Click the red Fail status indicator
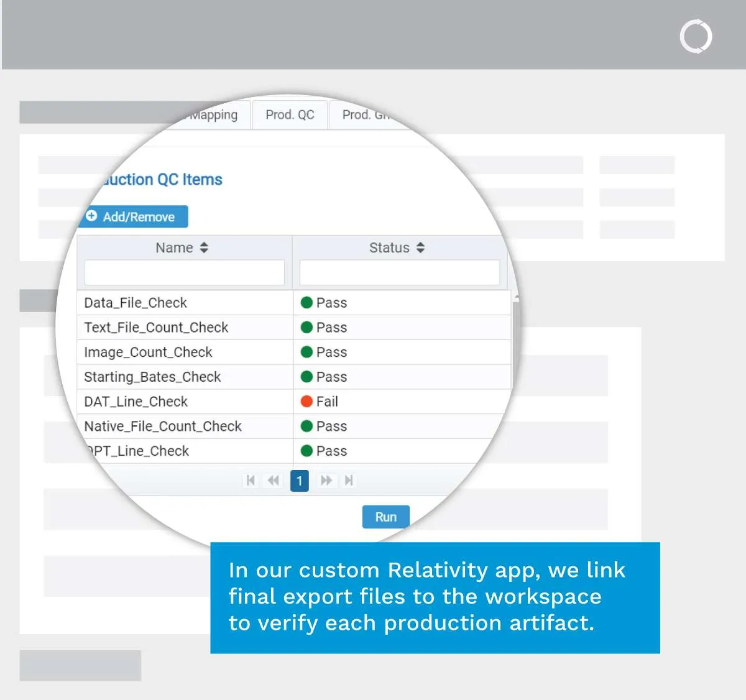 [x=306, y=402]
